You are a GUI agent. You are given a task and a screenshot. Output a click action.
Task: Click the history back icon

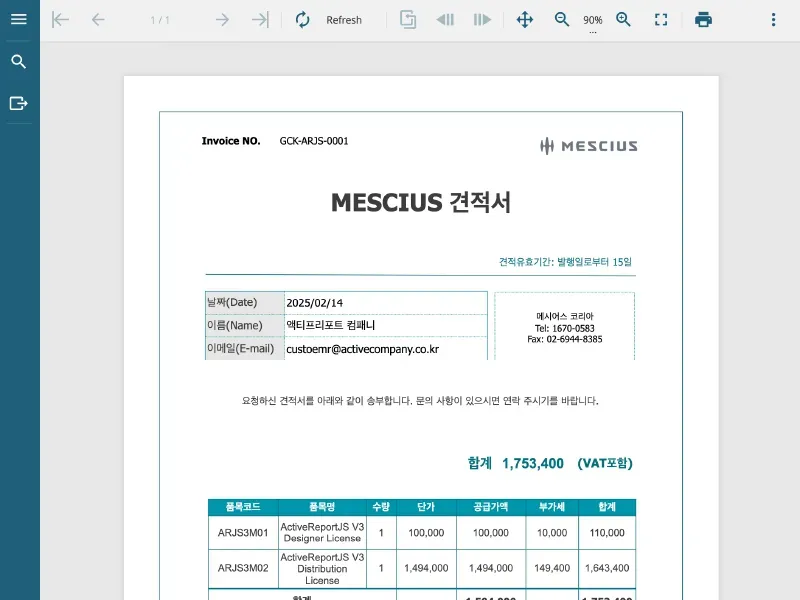coord(445,20)
